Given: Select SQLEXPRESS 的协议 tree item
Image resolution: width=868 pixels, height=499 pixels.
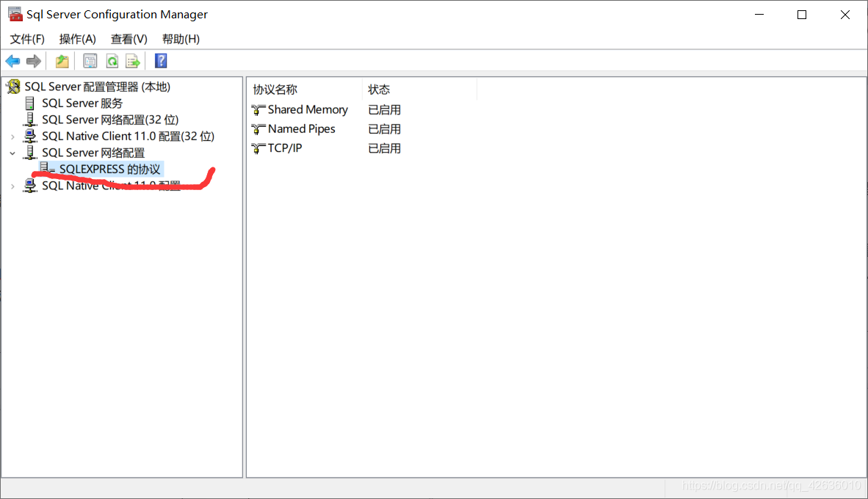Looking at the screenshot, I should [109, 170].
